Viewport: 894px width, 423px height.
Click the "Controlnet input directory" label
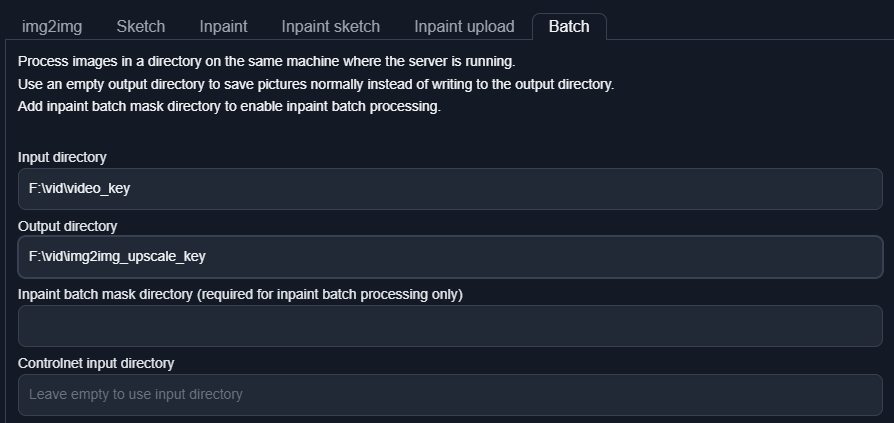[x=96, y=363]
